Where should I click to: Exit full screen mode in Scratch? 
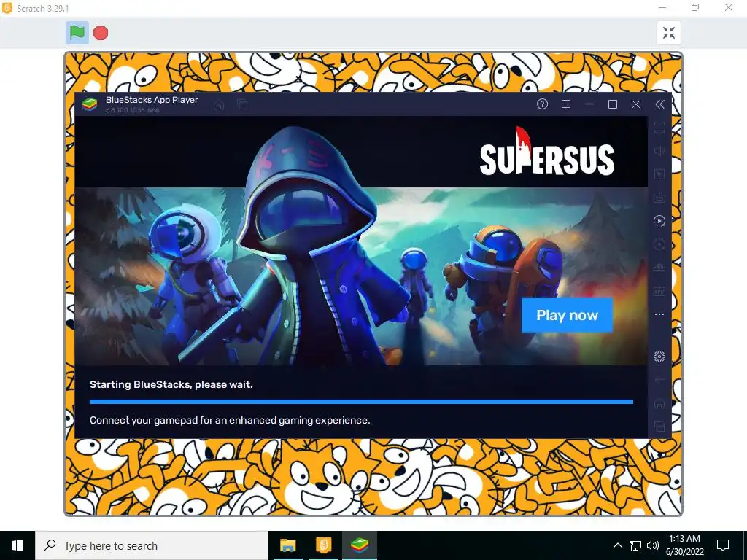coord(668,33)
